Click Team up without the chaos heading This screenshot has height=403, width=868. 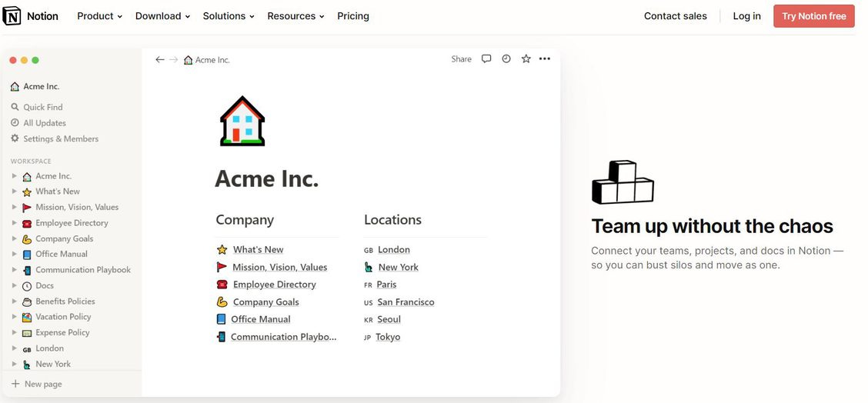point(712,226)
